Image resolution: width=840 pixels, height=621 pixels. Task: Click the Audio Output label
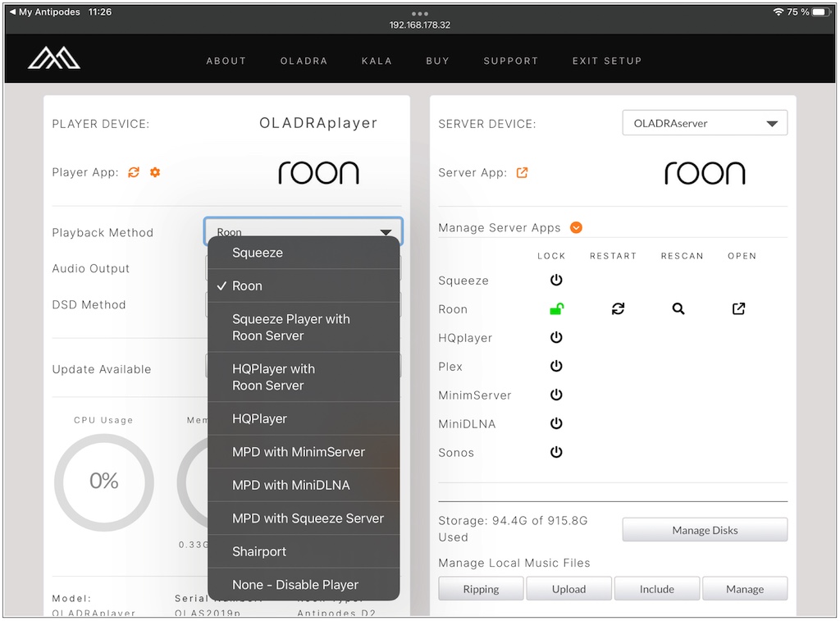pyautogui.click(x=90, y=268)
